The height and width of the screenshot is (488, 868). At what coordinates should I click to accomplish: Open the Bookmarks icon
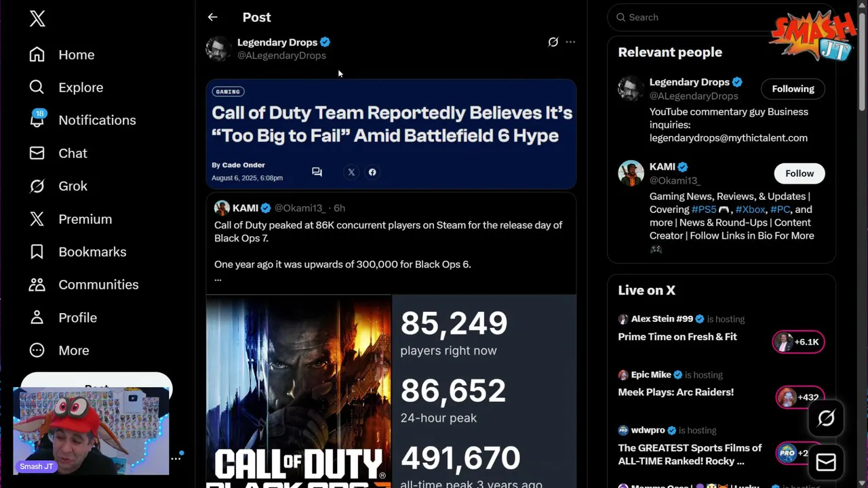pos(37,251)
